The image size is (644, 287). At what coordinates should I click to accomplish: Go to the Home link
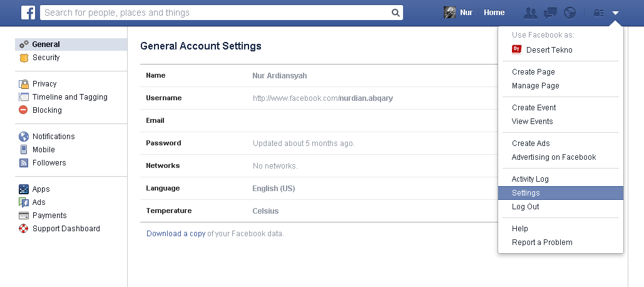[494, 13]
